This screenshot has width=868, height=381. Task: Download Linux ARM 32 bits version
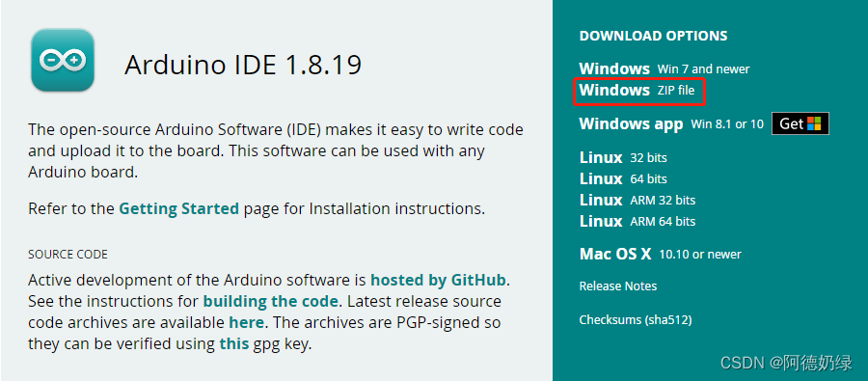(x=637, y=200)
